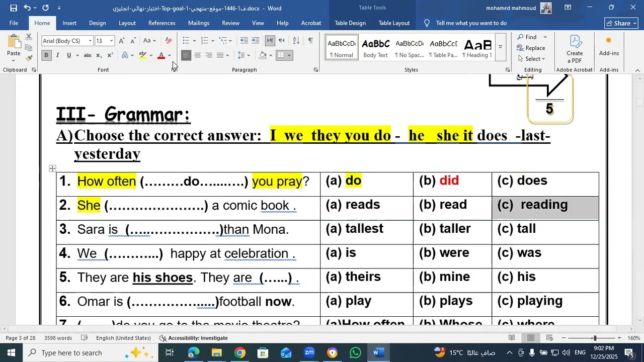Toggle Italic formatting
This screenshot has height=362, width=644.
[57, 55]
